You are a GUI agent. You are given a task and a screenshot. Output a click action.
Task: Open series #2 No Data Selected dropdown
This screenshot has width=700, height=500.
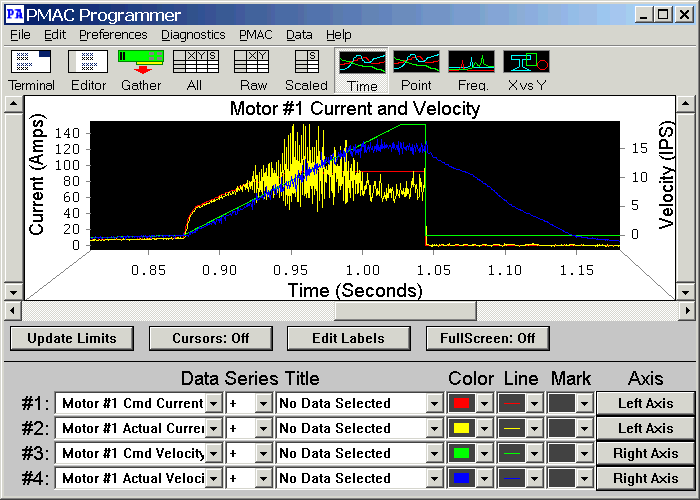pos(434,428)
